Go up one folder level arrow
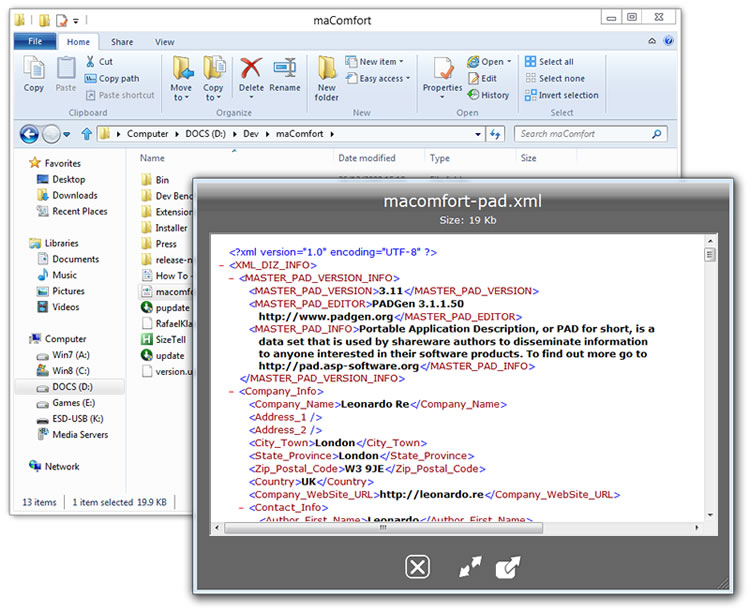This screenshot has height=612, width=750. click(87, 134)
